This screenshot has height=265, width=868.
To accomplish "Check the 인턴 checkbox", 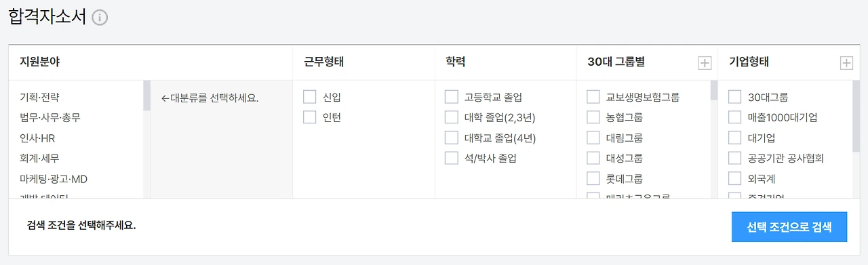I will [x=310, y=117].
